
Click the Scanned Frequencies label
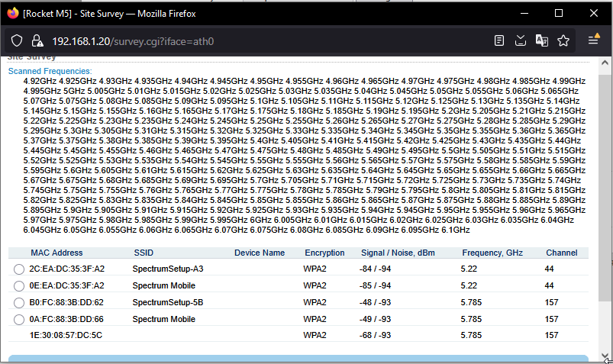50,71
